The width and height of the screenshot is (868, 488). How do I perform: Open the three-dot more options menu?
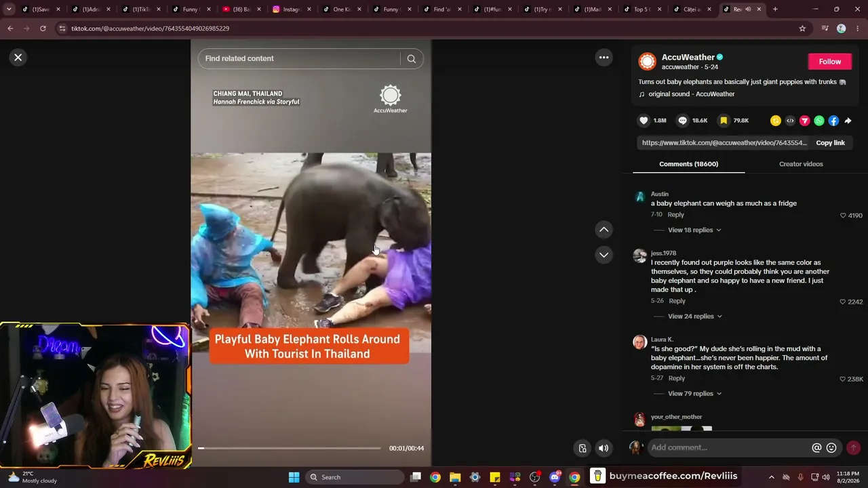604,58
